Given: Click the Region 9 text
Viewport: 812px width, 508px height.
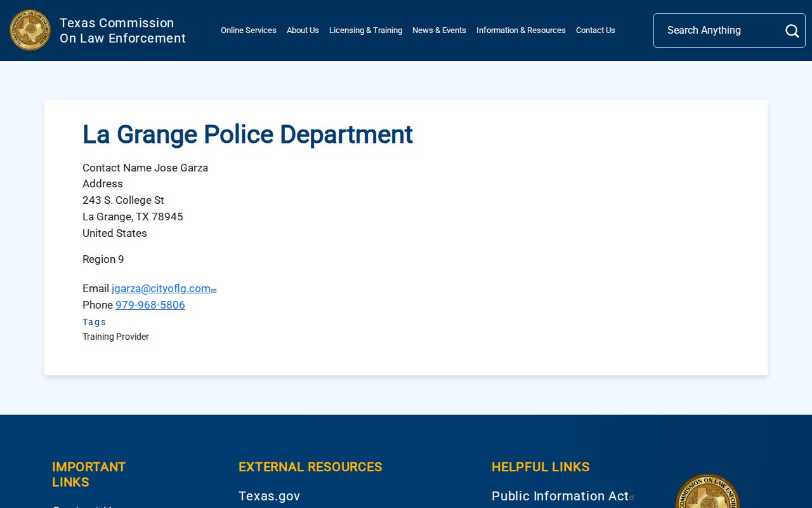Looking at the screenshot, I should point(103,259).
